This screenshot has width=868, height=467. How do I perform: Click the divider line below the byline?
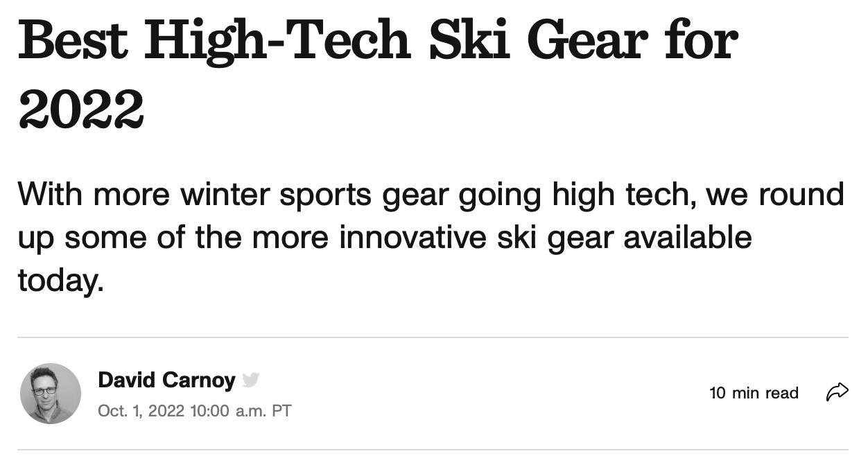(433, 450)
